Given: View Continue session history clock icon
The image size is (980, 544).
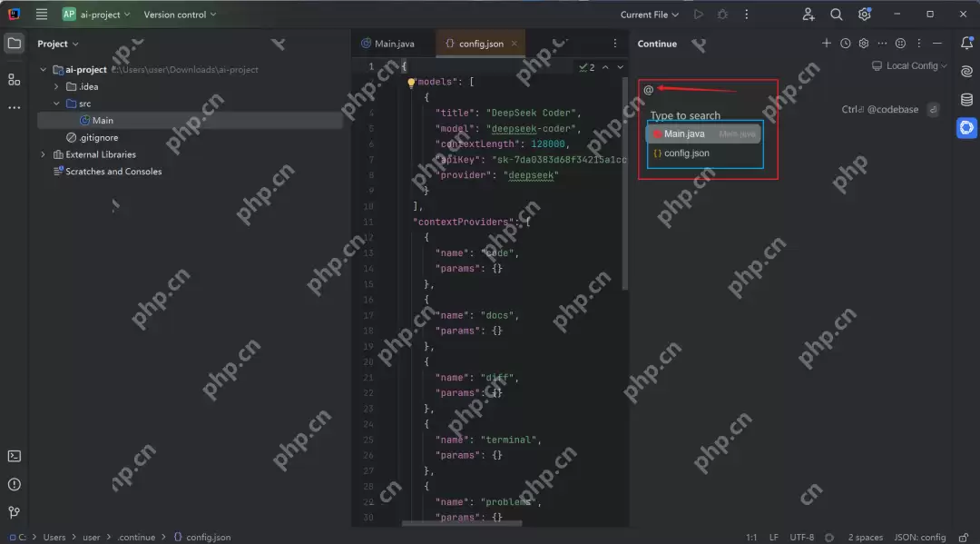Looking at the screenshot, I should (845, 44).
